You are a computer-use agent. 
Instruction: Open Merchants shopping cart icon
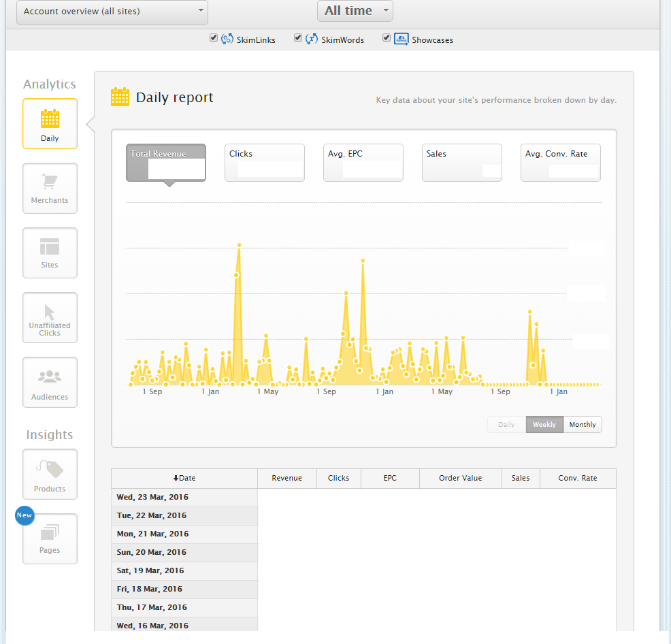[50, 182]
